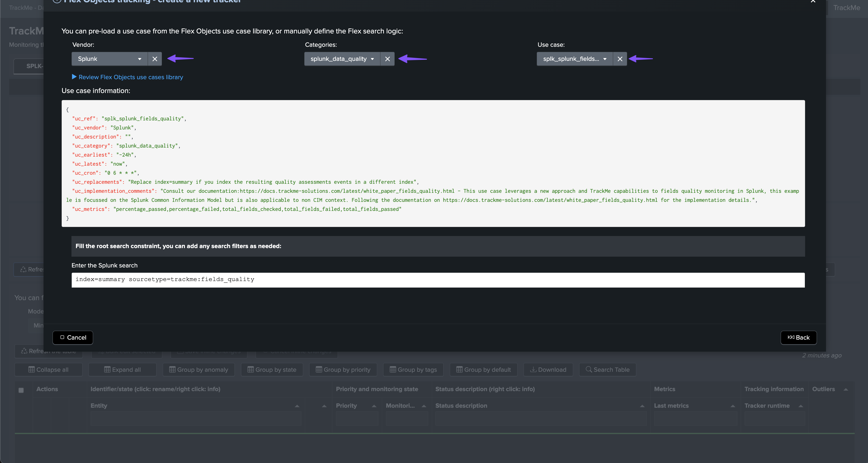Click the uc_metrics line in use case JSON
Screen dimensions: 868x463
tap(236, 209)
